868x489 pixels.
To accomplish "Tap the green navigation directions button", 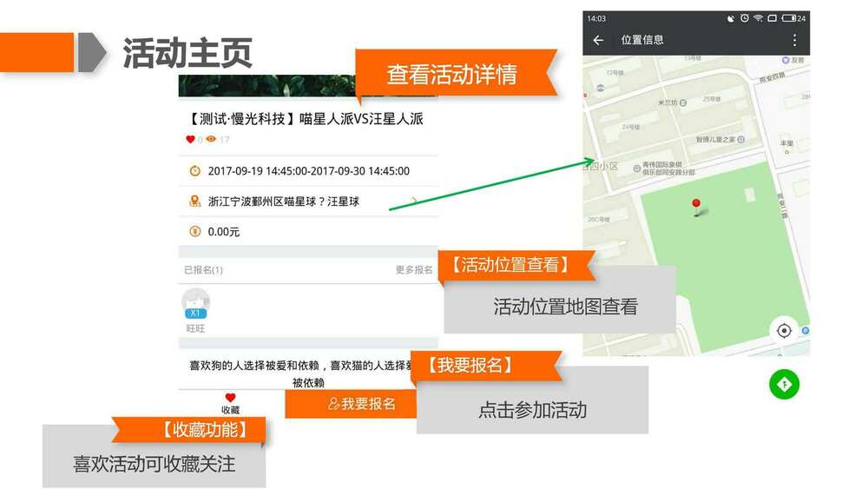I will [784, 384].
